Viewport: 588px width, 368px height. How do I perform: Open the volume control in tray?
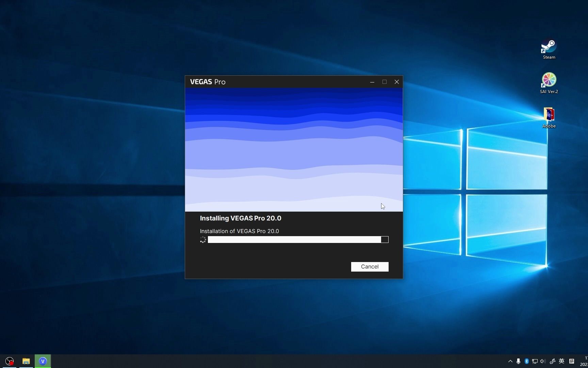[543, 361]
